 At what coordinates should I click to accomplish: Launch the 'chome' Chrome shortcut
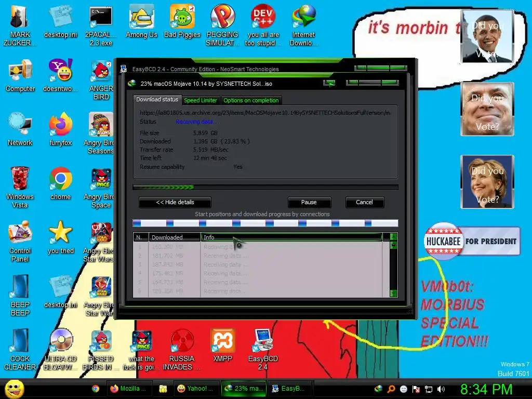tap(60, 184)
